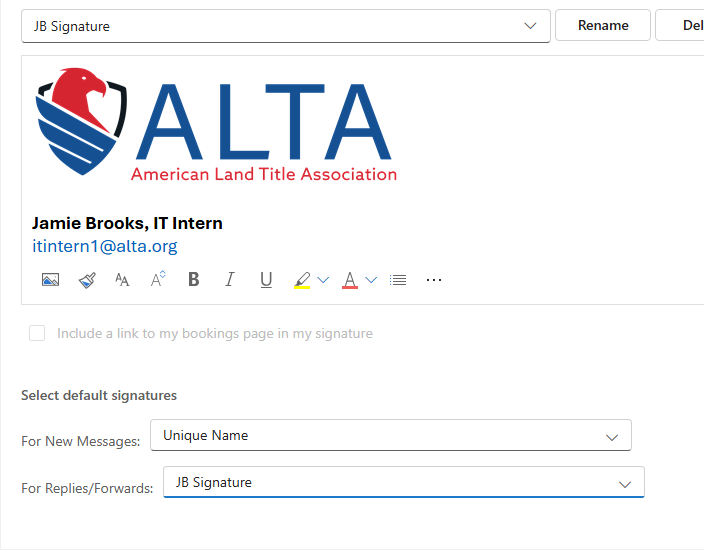Click the Jamie Brooks, IT Intern text
The height and width of the screenshot is (550, 704).
(127, 223)
